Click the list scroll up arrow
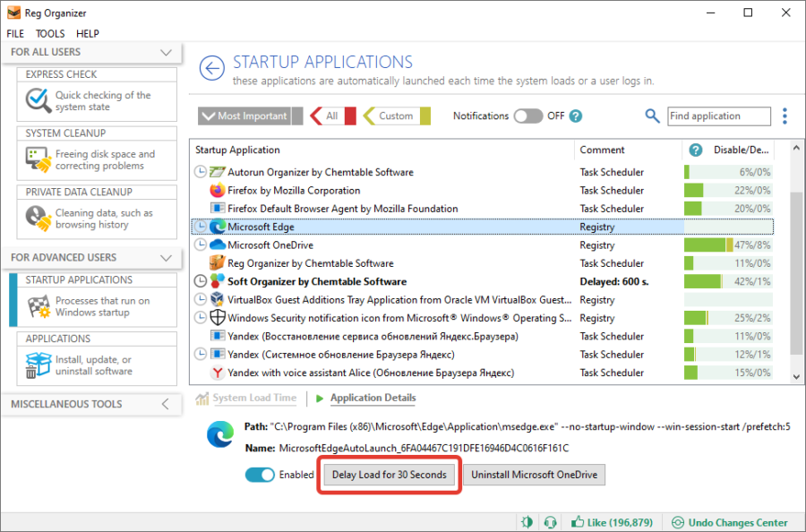This screenshot has height=532, width=806. [x=796, y=147]
